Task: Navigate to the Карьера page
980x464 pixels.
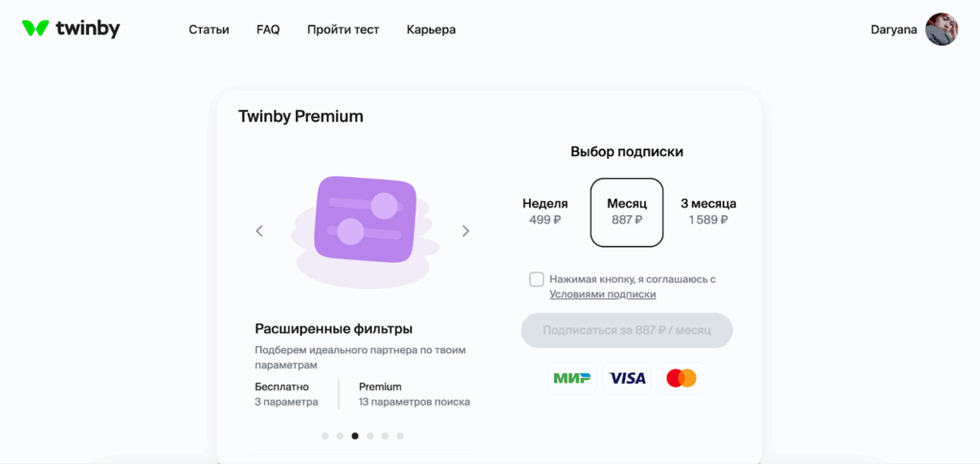Action: [x=431, y=30]
